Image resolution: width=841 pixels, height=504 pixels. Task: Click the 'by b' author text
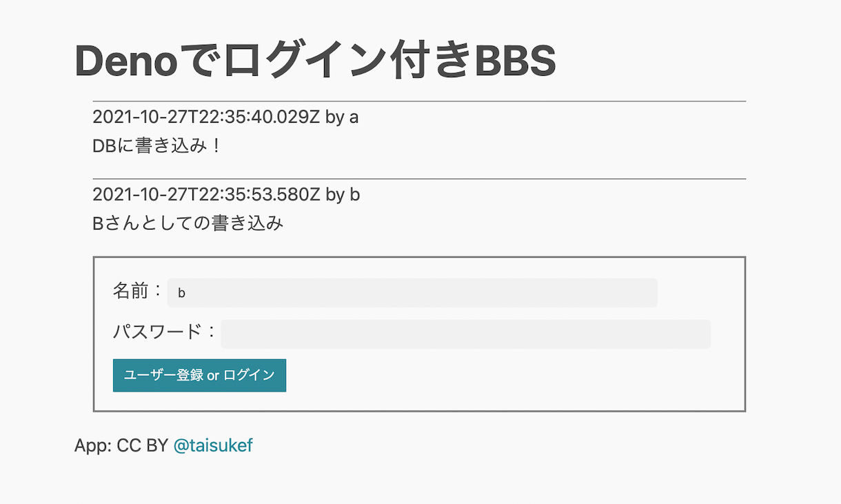pos(343,194)
